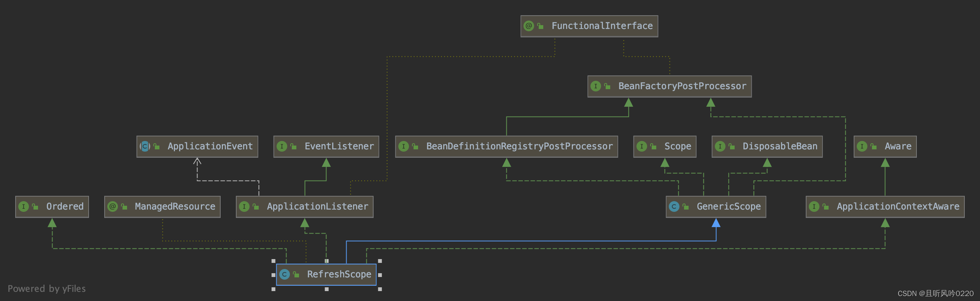The image size is (980, 301).
Task: Click the green lock icon on Ordered
Action: pyautogui.click(x=35, y=207)
